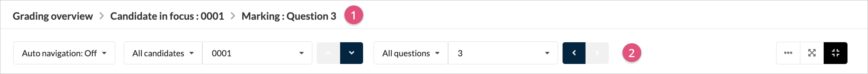868x74 pixels.
Task: Click the pink annotation marker 2
Action: click(632, 53)
